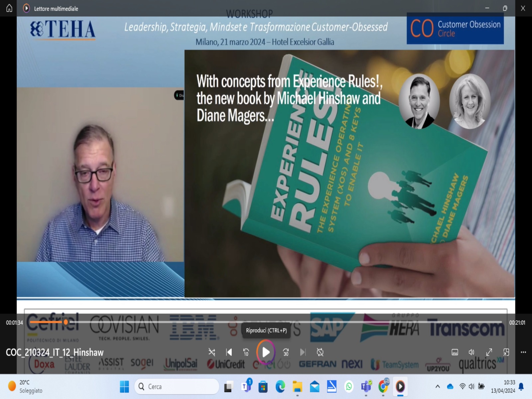Open Wi-Fi network settings in tray

click(463, 386)
